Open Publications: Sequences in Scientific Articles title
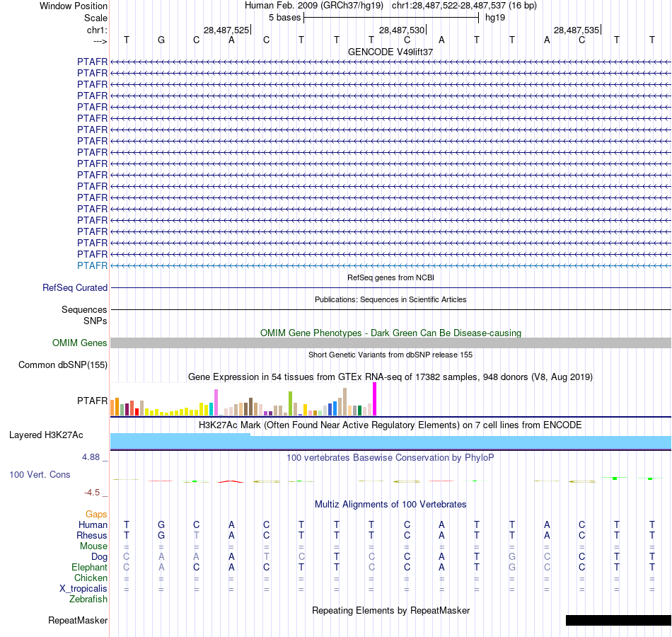This screenshot has width=672, height=637. (390, 299)
